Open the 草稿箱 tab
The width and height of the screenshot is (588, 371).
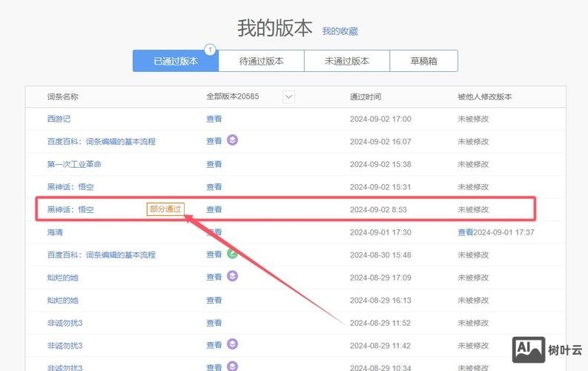(x=423, y=61)
